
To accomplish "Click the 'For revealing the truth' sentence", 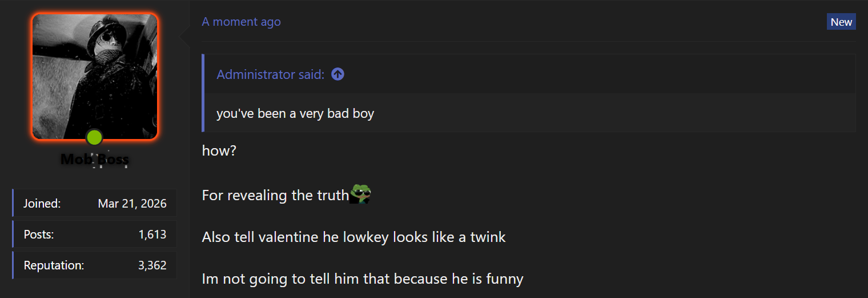I will [275, 195].
